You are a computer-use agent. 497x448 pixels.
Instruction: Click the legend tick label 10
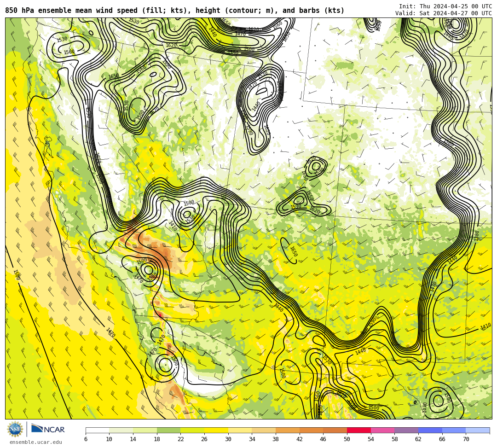tap(110, 439)
